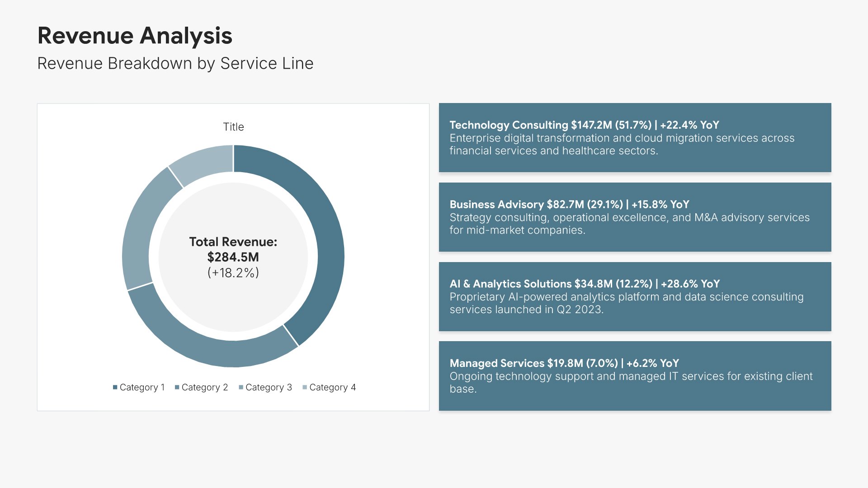Select the Business Advisory $82.7M headline
The height and width of the screenshot is (488, 868).
point(569,205)
